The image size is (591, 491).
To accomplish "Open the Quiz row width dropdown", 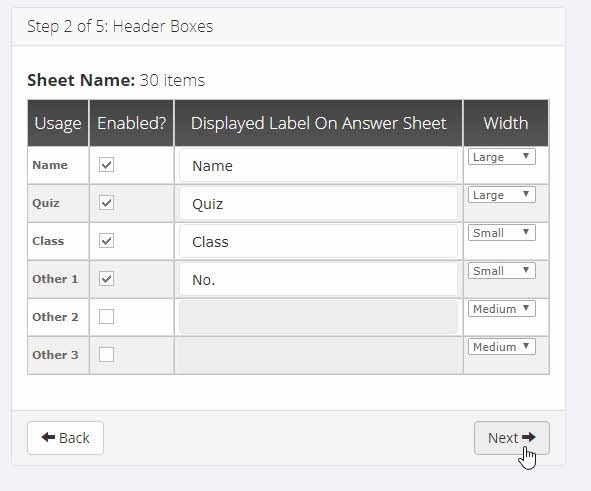I will click(502, 195).
